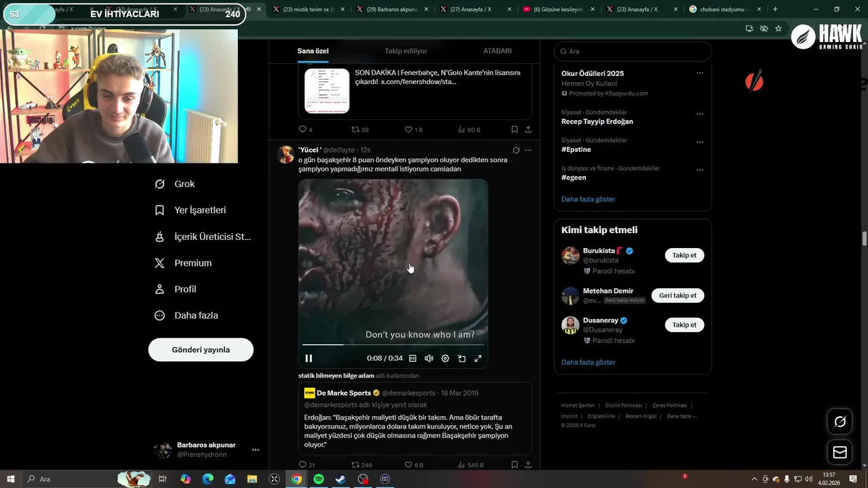This screenshot has height=488, width=868.
Task: Open options for #egeen trend
Action: click(x=700, y=169)
